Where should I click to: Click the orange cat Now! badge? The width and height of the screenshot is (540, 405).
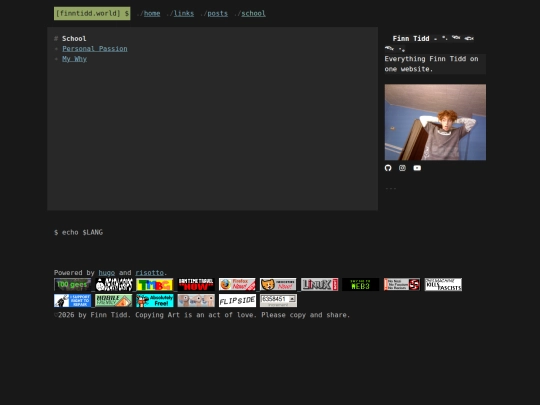[x=278, y=284]
